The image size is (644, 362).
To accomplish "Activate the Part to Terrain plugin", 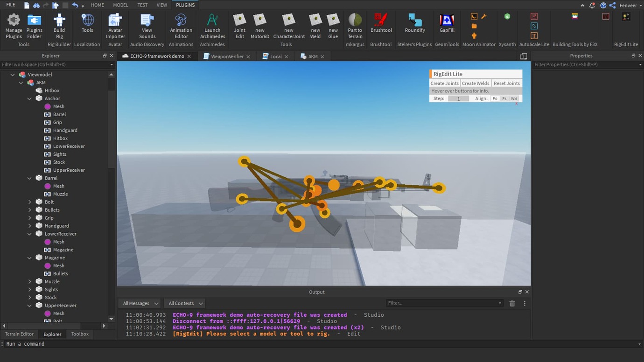I will click(x=355, y=27).
